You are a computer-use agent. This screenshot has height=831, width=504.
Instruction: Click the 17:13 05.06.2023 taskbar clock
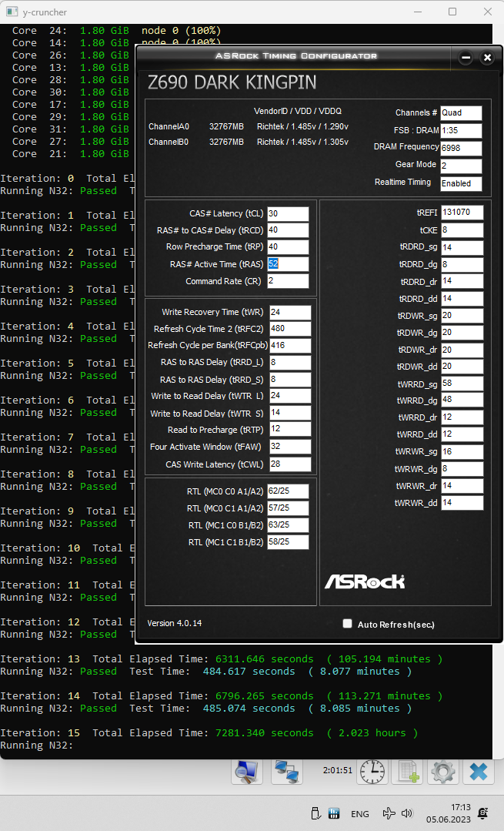click(449, 813)
